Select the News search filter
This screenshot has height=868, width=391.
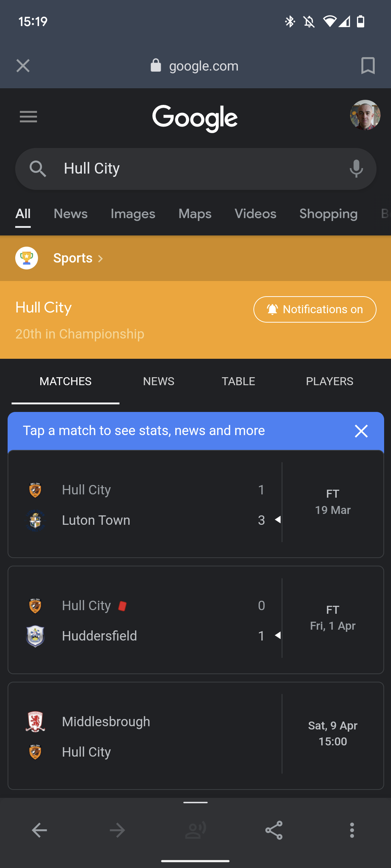coord(71,214)
